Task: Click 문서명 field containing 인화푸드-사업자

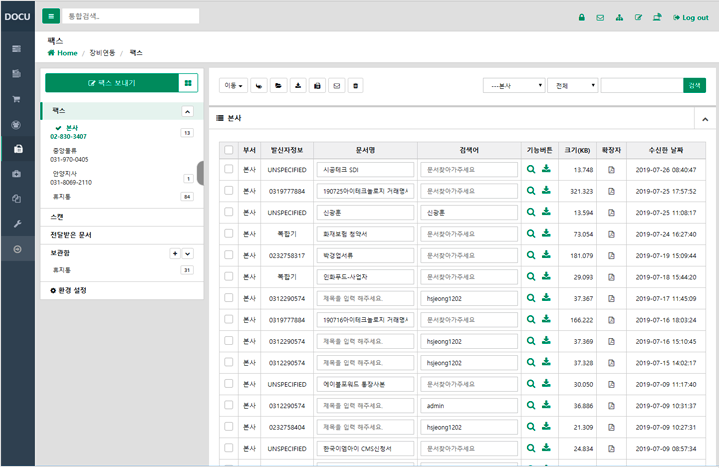Action: (365, 276)
